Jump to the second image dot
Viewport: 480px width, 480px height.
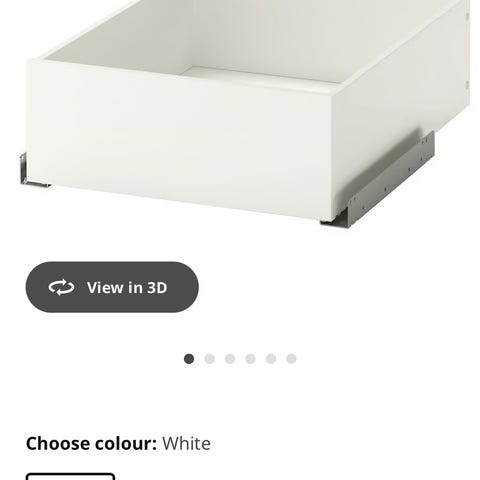(209, 359)
